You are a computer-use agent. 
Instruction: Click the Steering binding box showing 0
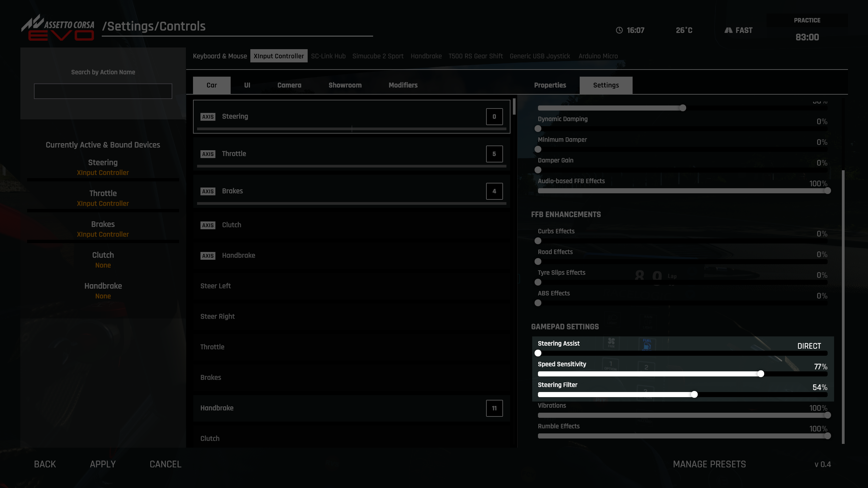tap(494, 116)
